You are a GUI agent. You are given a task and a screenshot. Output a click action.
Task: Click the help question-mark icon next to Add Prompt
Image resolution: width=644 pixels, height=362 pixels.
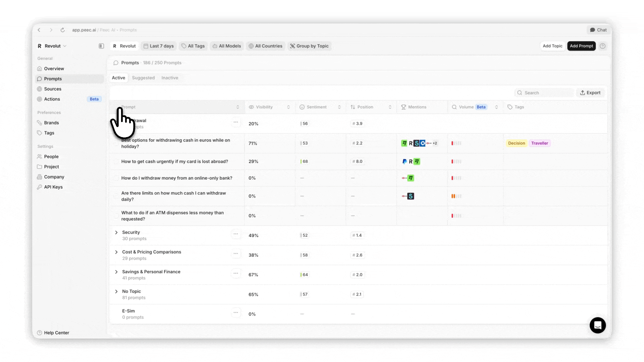pos(603,46)
